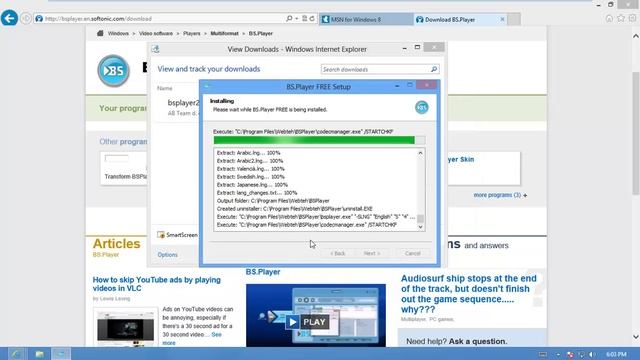Switch to the MSN for Windows 8 tab
This screenshot has width=640, height=360.
pos(366,19)
